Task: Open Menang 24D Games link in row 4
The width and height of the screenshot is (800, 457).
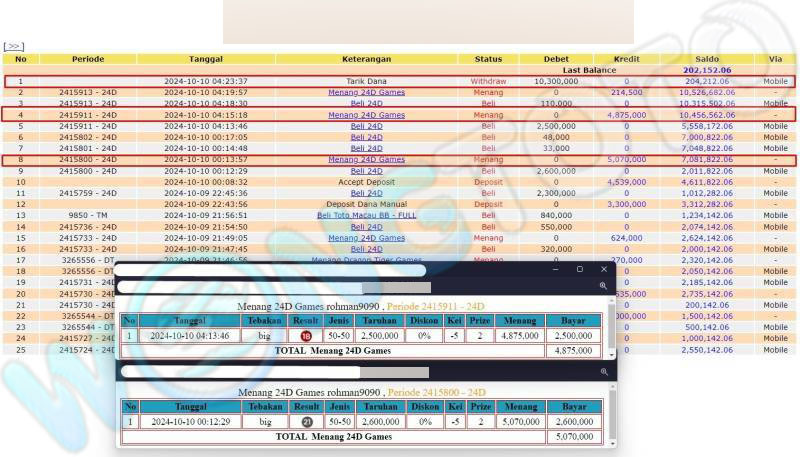Action: tap(366, 115)
